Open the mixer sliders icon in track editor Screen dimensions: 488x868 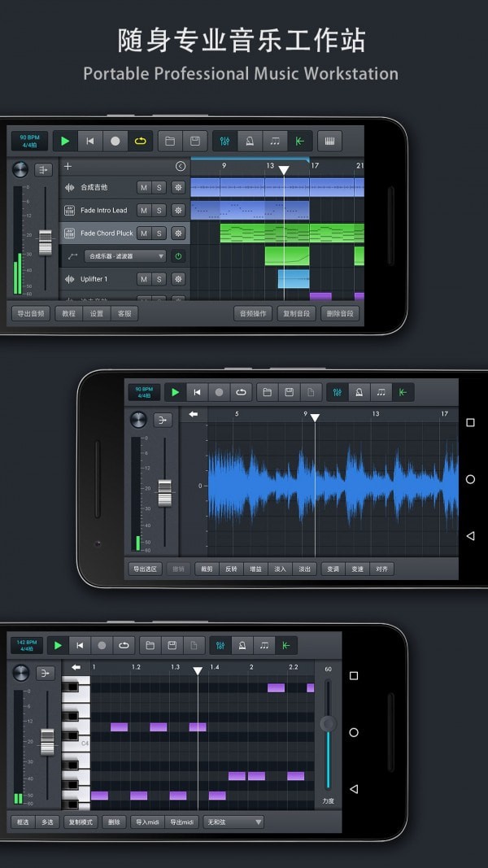coord(224,142)
